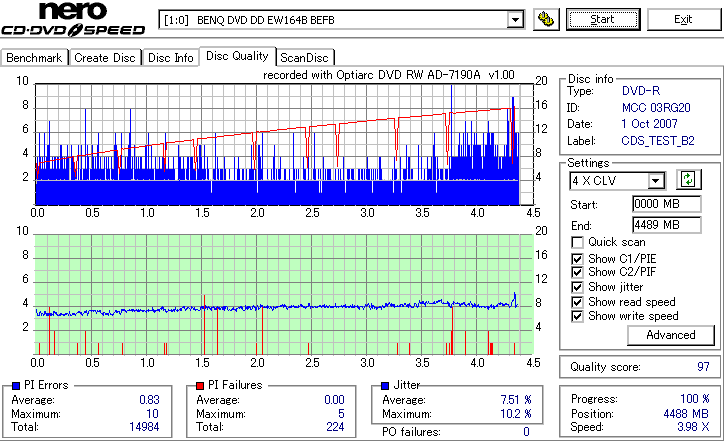724x441 pixels.
Task: Click the Jitter average 7.51 %
Action: click(x=516, y=399)
